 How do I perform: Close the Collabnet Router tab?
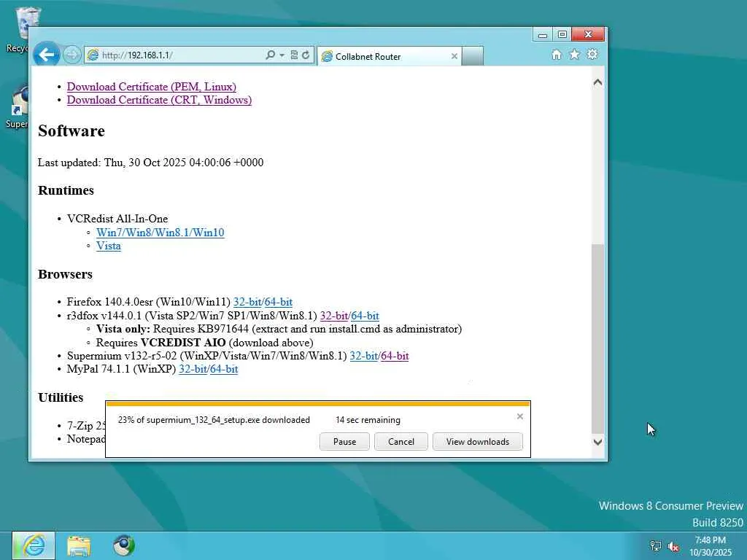click(x=454, y=56)
